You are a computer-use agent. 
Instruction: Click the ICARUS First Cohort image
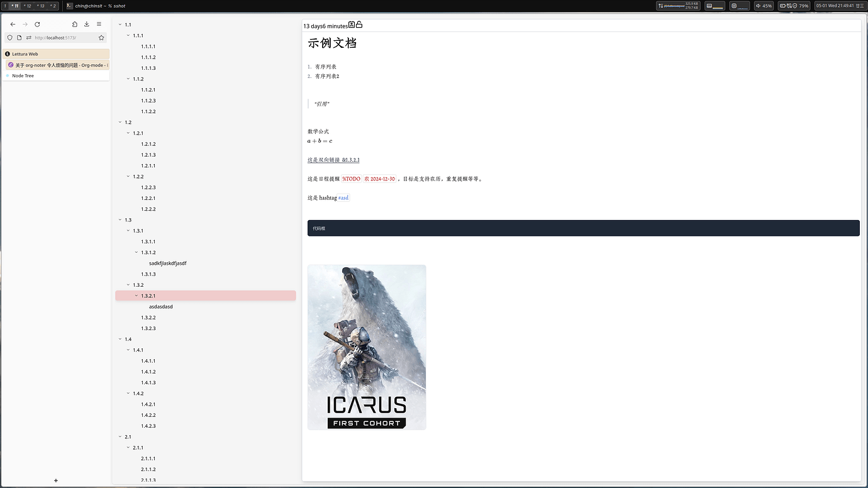pyautogui.click(x=367, y=347)
